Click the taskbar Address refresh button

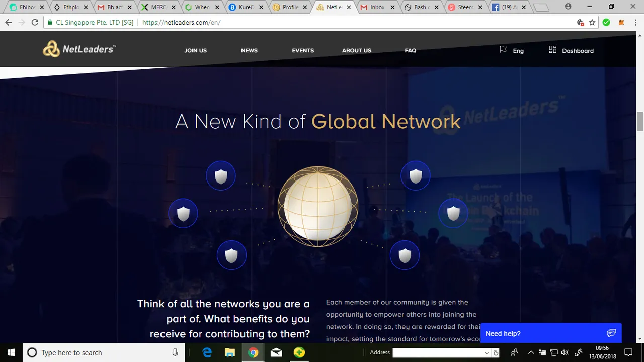coord(496,353)
